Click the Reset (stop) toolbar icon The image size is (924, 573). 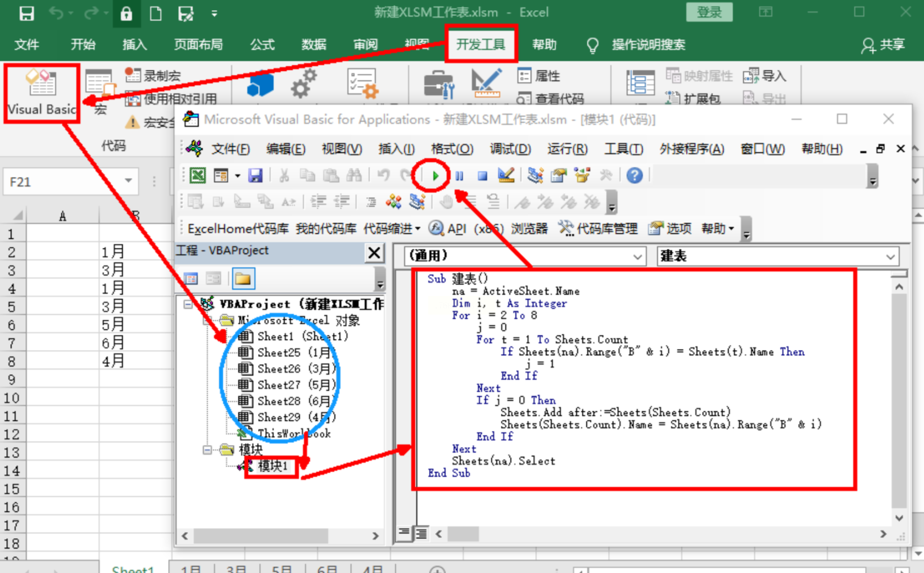[x=482, y=176]
